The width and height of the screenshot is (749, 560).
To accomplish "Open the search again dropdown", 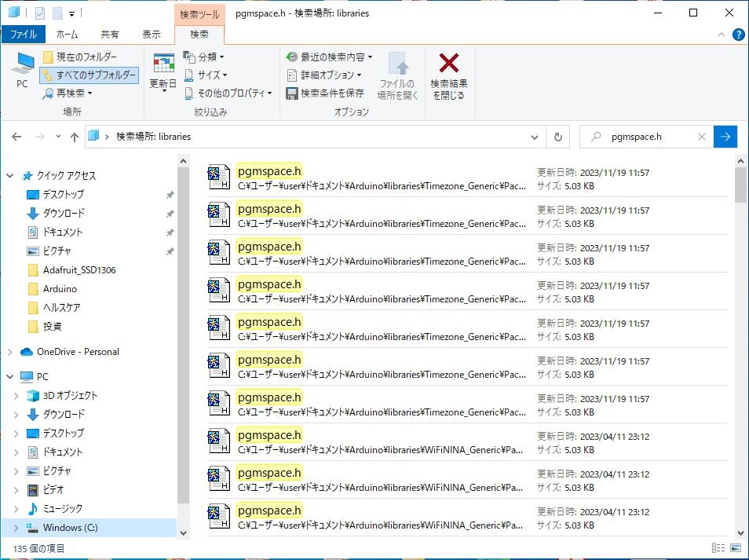I will pos(68,93).
